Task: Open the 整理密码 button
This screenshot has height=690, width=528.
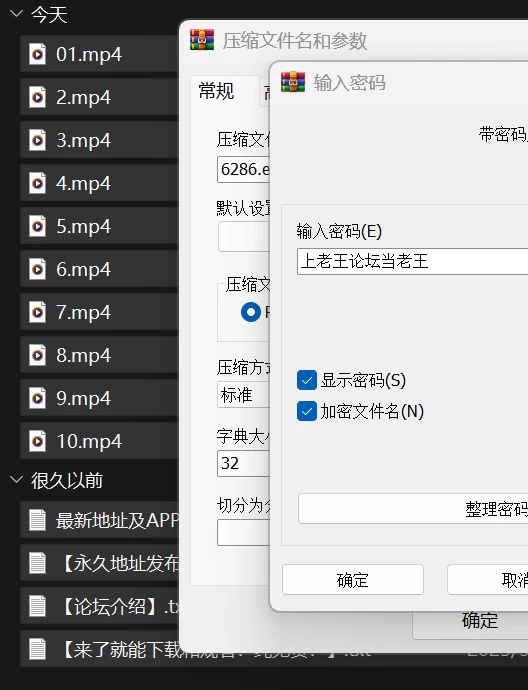Action: pos(413,509)
